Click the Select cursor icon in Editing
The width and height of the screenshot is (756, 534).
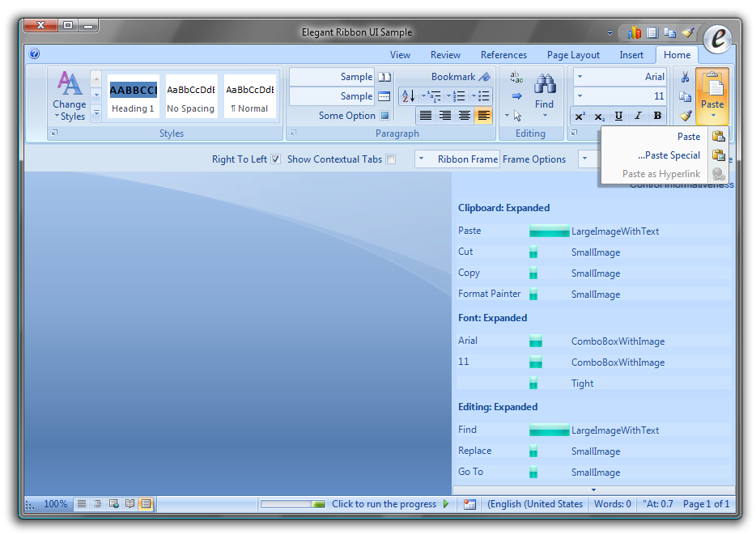pos(517,116)
